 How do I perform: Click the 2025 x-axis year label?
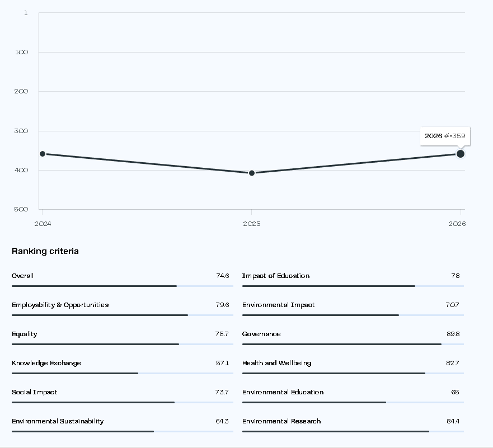coord(251,224)
